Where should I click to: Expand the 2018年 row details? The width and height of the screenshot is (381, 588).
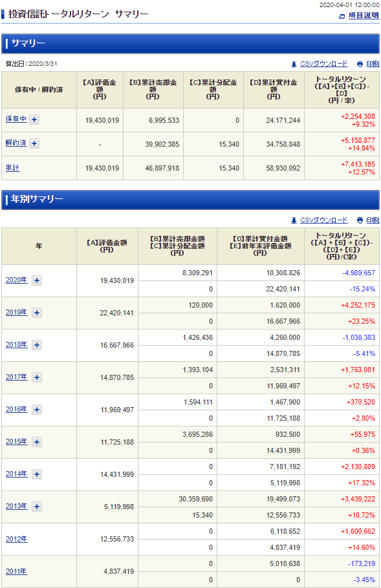tap(37, 345)
